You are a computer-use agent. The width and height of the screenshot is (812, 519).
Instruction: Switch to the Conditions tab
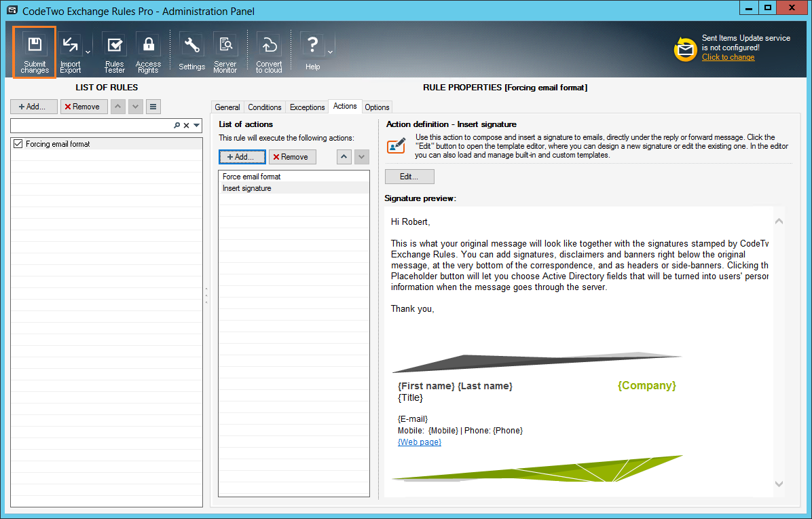pyautogui.click(x=265, y=107)
